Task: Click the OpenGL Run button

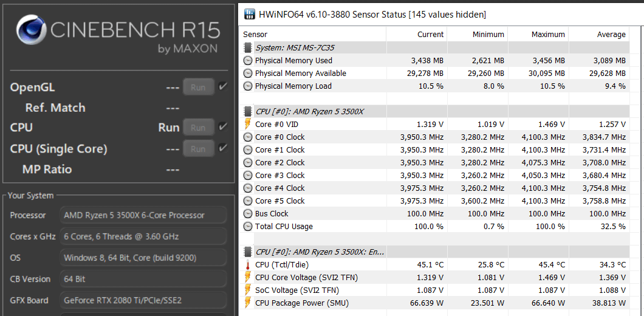Action: click(199, 87)
